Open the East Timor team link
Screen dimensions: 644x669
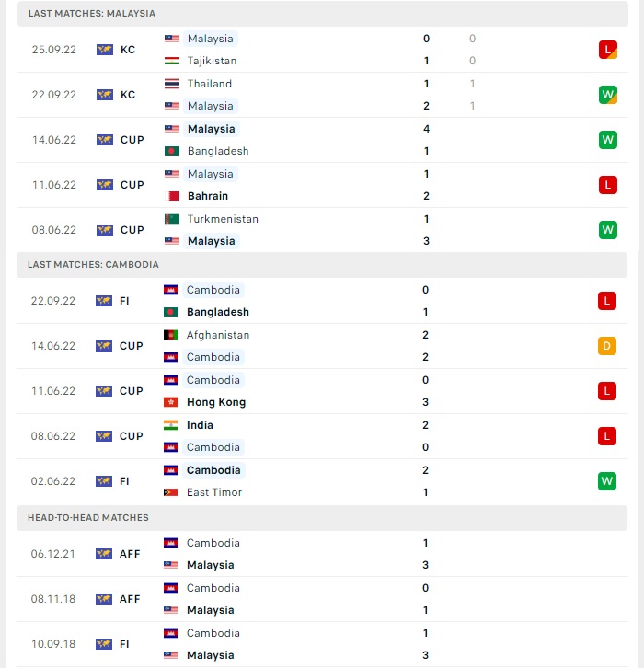pyautogui.click(x=214, y=493)
